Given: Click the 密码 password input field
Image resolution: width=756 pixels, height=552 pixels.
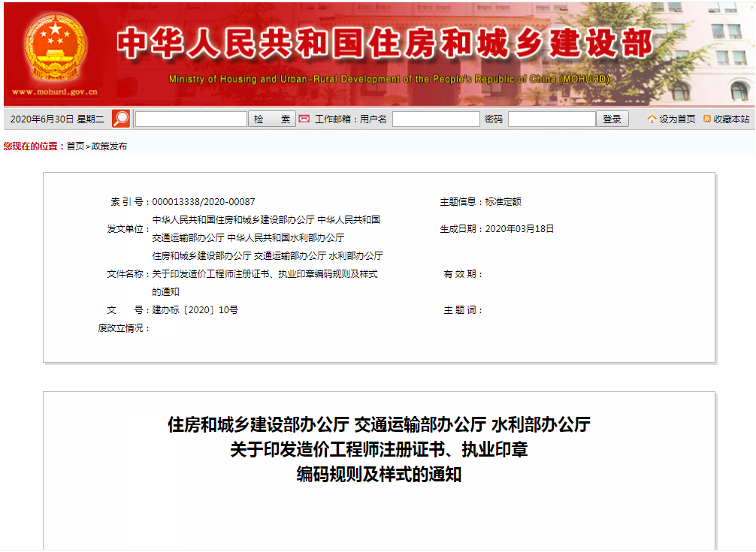Looking at the screenshot, I should (552, 119).
